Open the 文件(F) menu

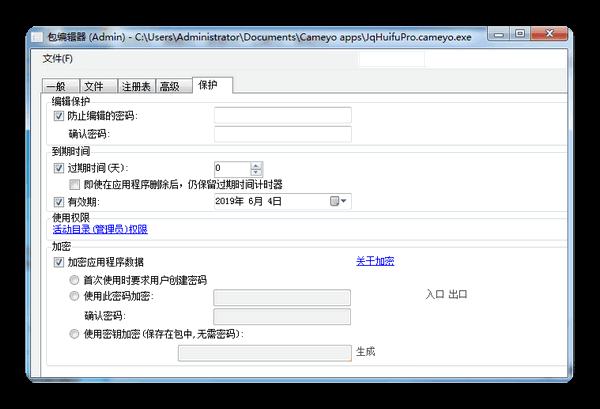(x=58, y=59)
